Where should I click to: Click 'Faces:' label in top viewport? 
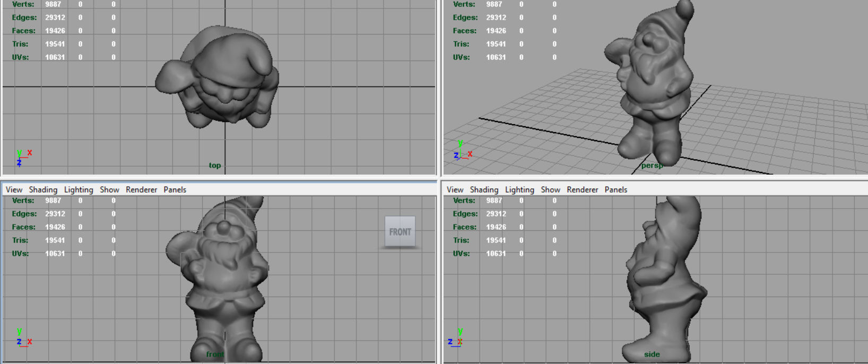[24, 31]
